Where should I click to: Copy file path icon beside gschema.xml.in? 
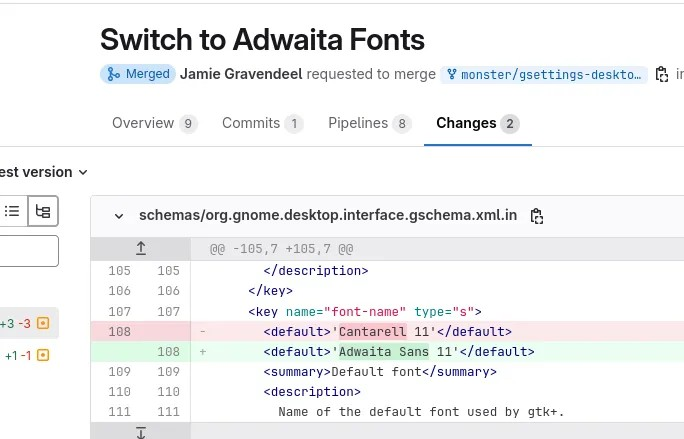(x=537, y=216)
